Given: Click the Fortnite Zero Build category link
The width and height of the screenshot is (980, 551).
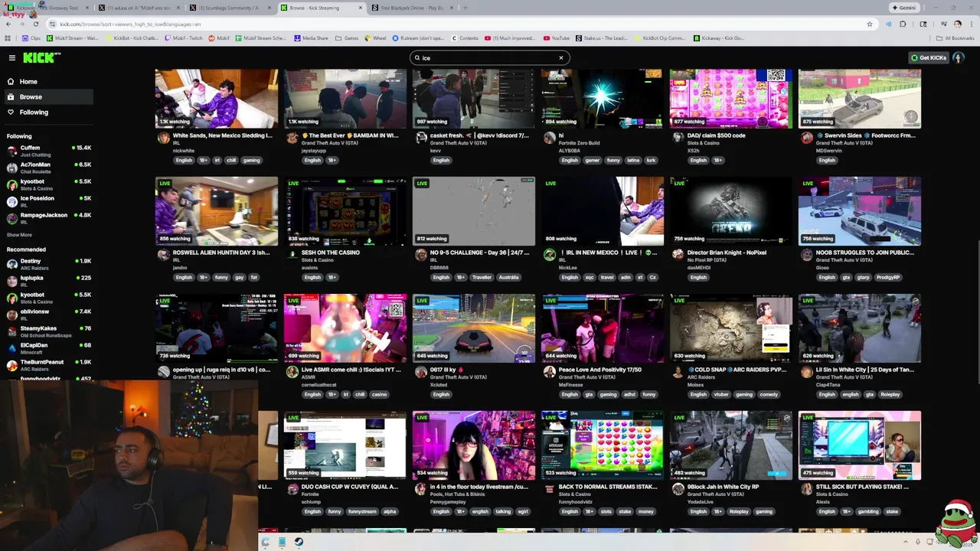Looking at the screenshot, I should pos(579,143).
